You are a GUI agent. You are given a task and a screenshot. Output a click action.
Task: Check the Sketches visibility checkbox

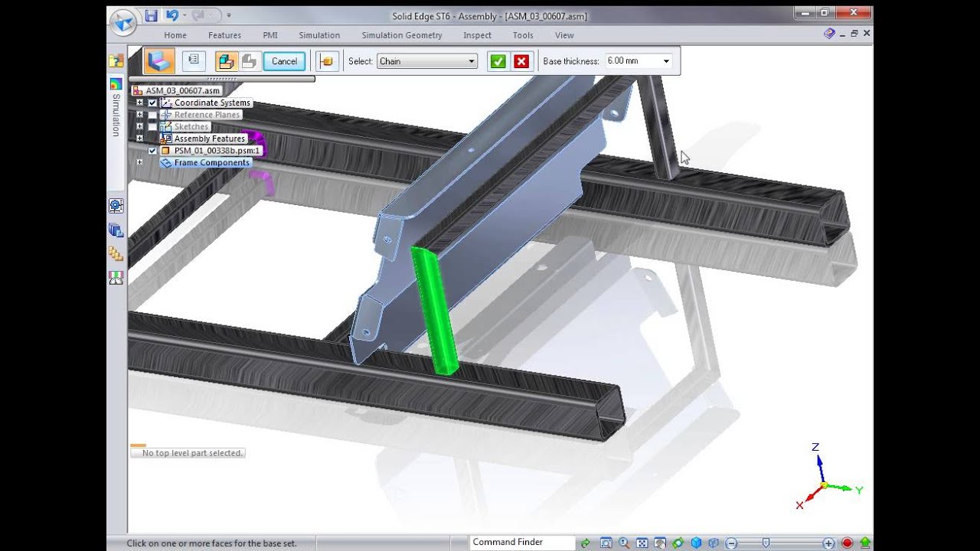[152, 126]
